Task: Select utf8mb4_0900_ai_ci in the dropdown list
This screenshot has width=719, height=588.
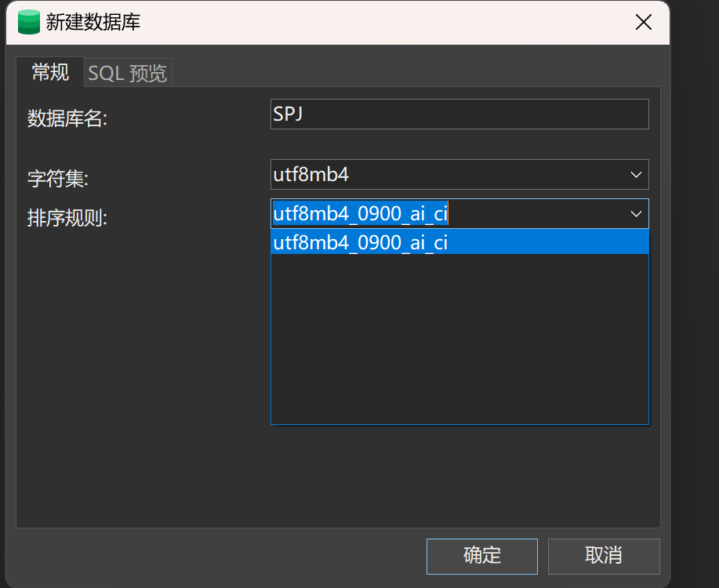Action: tap(459, 242)
